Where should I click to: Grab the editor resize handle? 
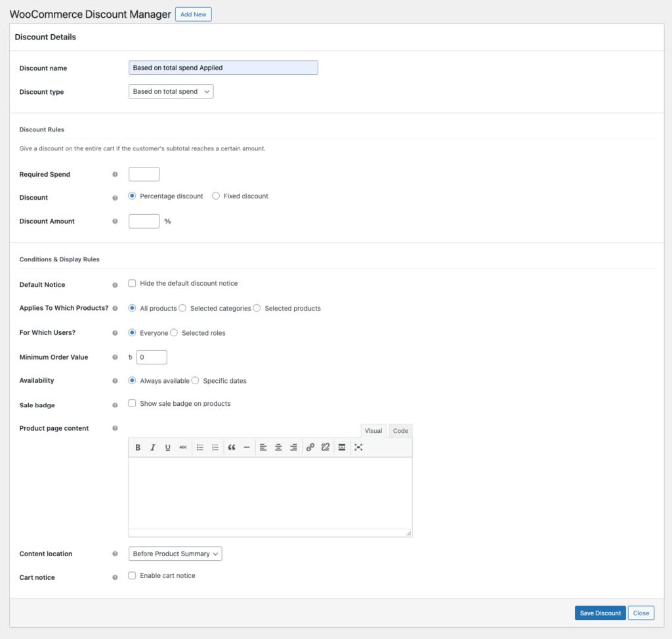click(408, 533)
